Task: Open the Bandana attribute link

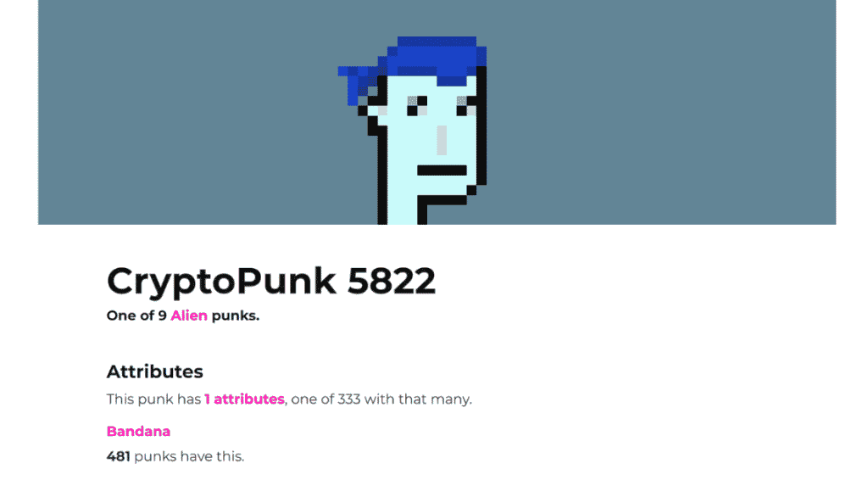Action: tap(138, 431)
